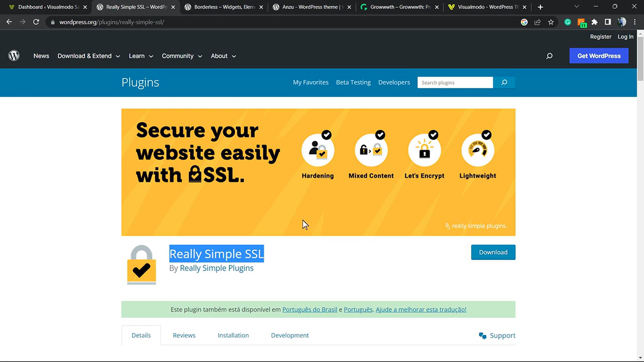Image resolution: width=644 pixels, height=362 pixels.
Task: Bookmark this page with star icon
Action: tap(551, 22)
